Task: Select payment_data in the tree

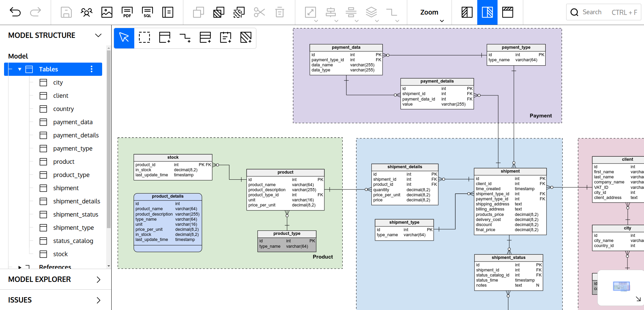Action: [x=73, y=122]
